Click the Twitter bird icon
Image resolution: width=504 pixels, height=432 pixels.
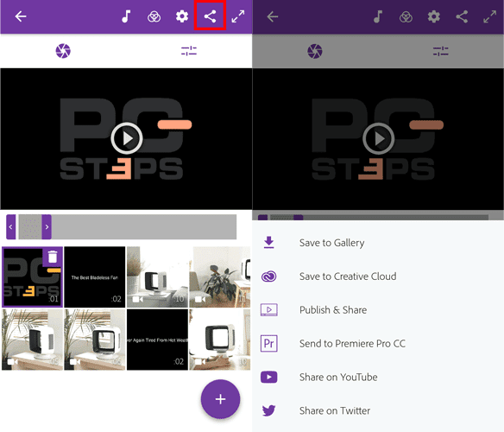tap(268, 410)
